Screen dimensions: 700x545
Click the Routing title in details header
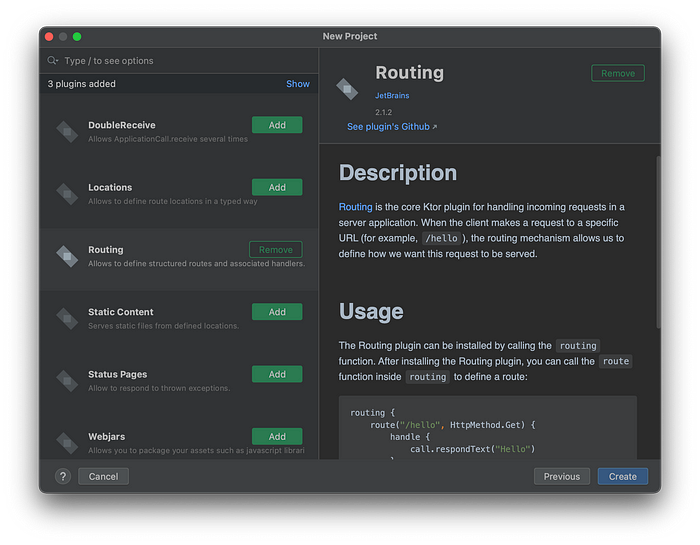409,72
